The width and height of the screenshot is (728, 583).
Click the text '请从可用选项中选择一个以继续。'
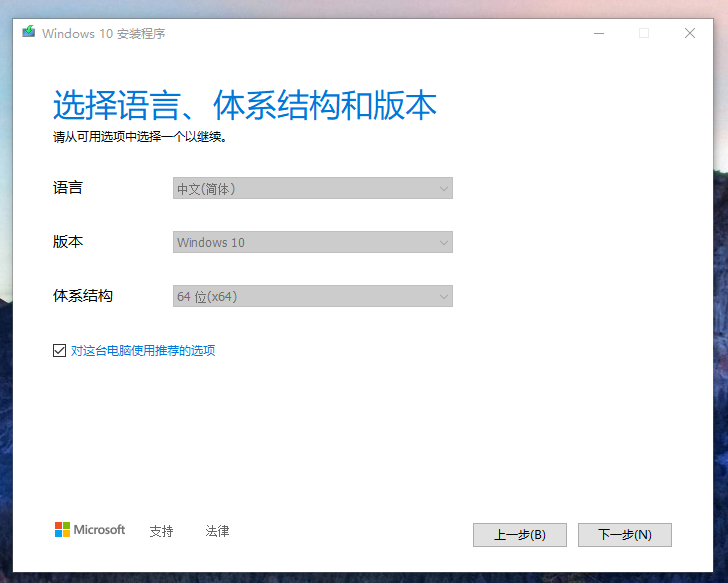[x=140, y=137]
